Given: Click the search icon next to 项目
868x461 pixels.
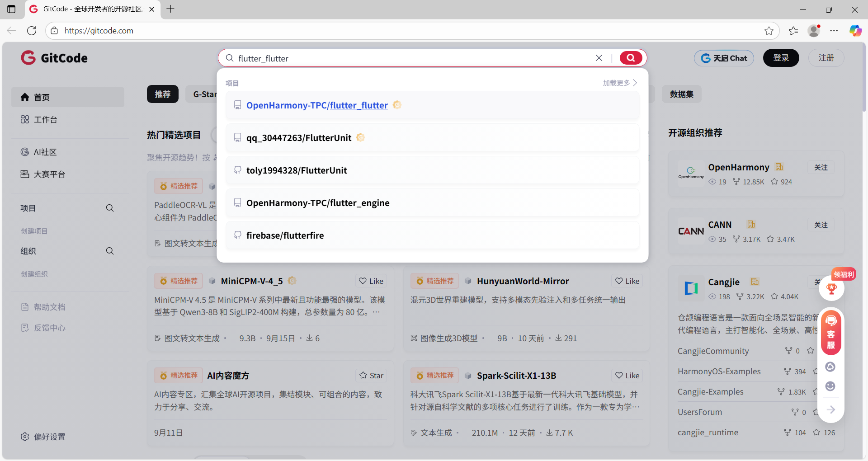Looking at the screenshot, I should click(x=110, y=208).
